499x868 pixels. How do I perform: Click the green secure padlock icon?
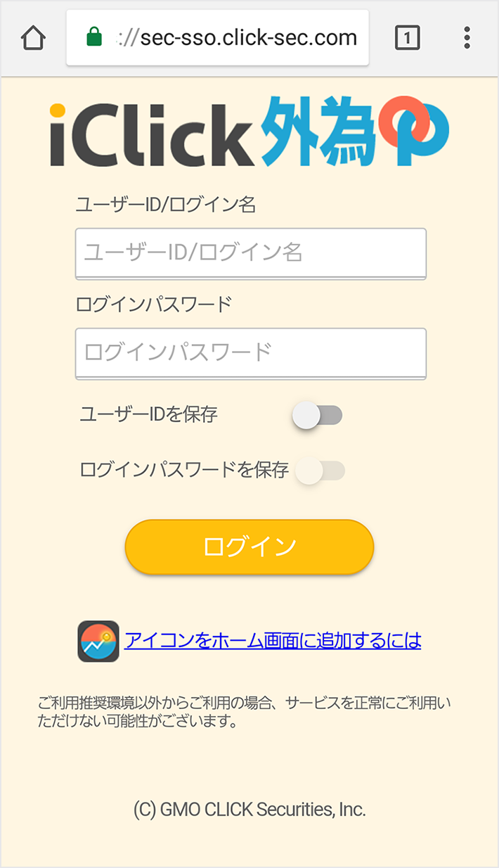pos(94,37)
